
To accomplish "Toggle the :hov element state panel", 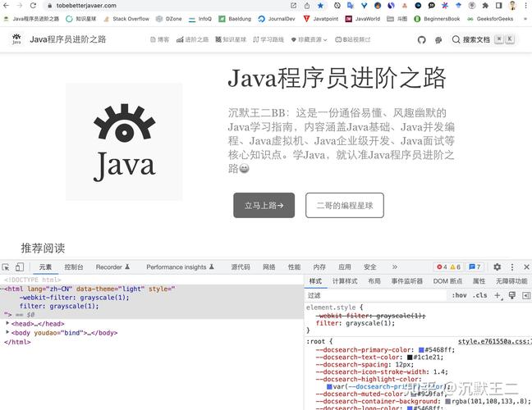I will 460,295.
